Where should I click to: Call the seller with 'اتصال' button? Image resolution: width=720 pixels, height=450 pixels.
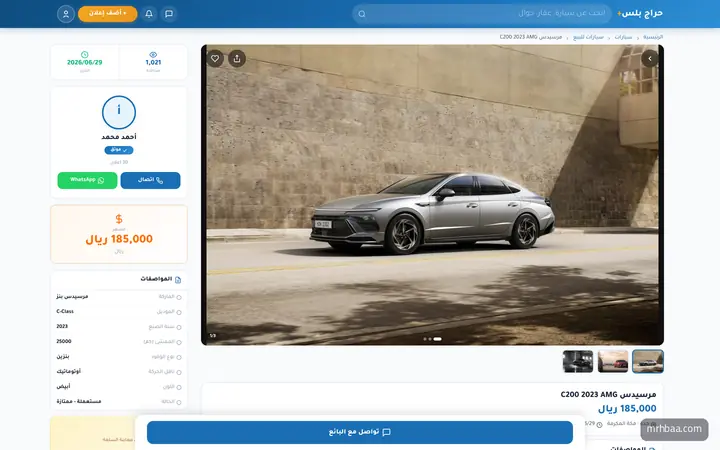(x=150, y=180)
